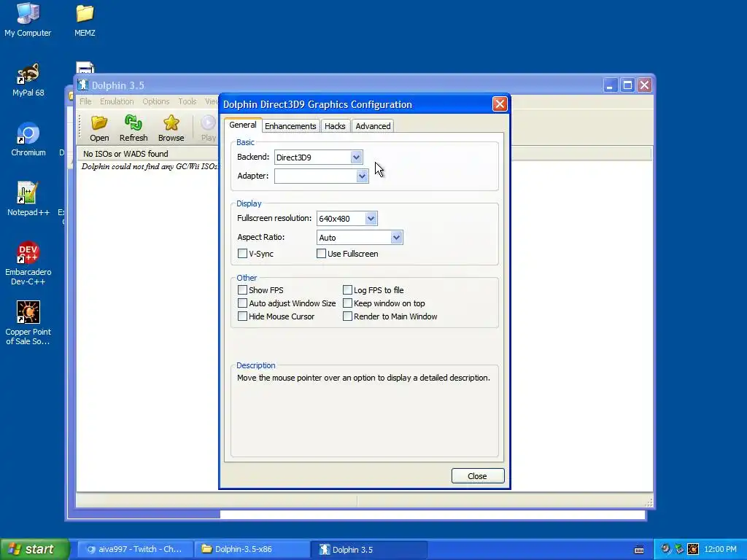Image resolution: width=747 pixels, height=560 pixels.
Task: Tick the Use Fullscreen checkbox
Action: point(321,253)
